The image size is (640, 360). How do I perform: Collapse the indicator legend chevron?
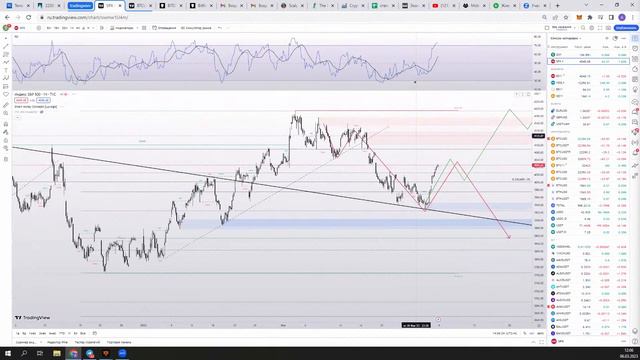point(18,117)
